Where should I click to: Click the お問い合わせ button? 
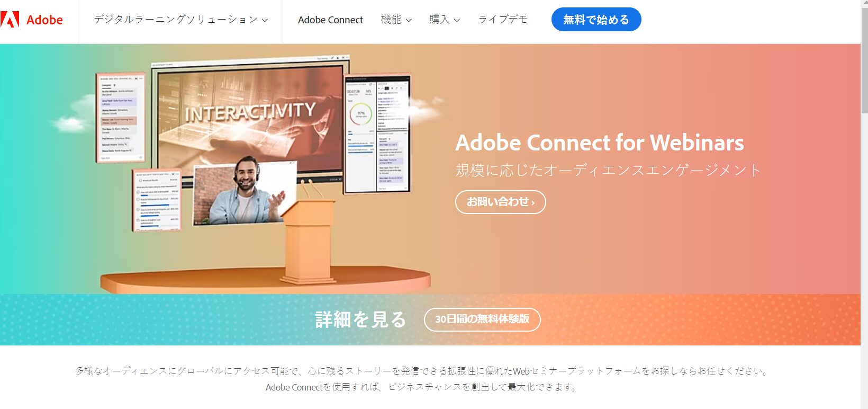500,202
